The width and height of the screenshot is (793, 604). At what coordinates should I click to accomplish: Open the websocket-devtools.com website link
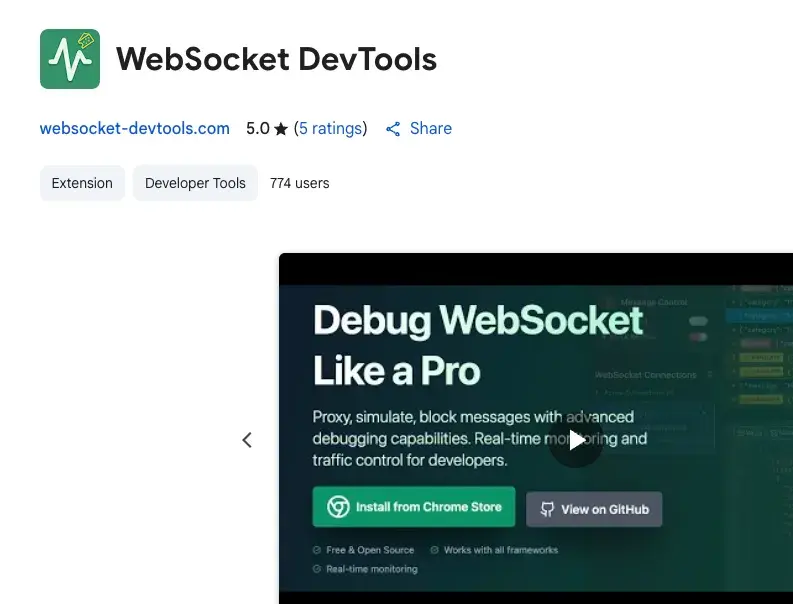(135, 128)
